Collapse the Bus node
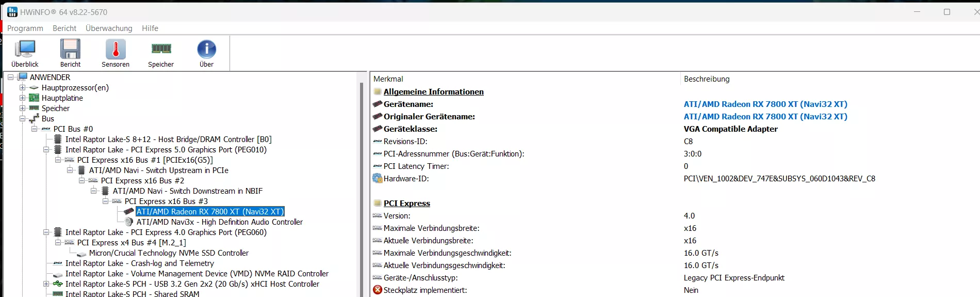This screenshot has height=297, width=980. click(x=22, y=118)
